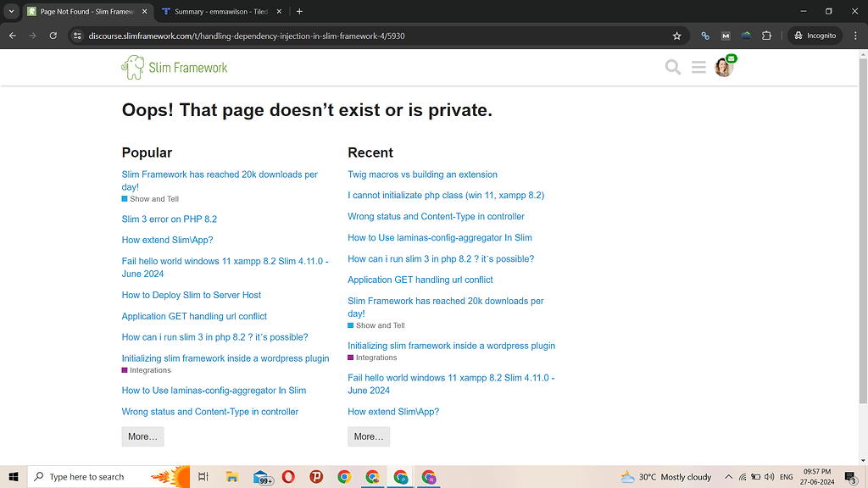Image resolution: width=868 pixels, height=488 pixels.
Task: Open the Slim Framework hamburger menu
Action: point(698,66)
